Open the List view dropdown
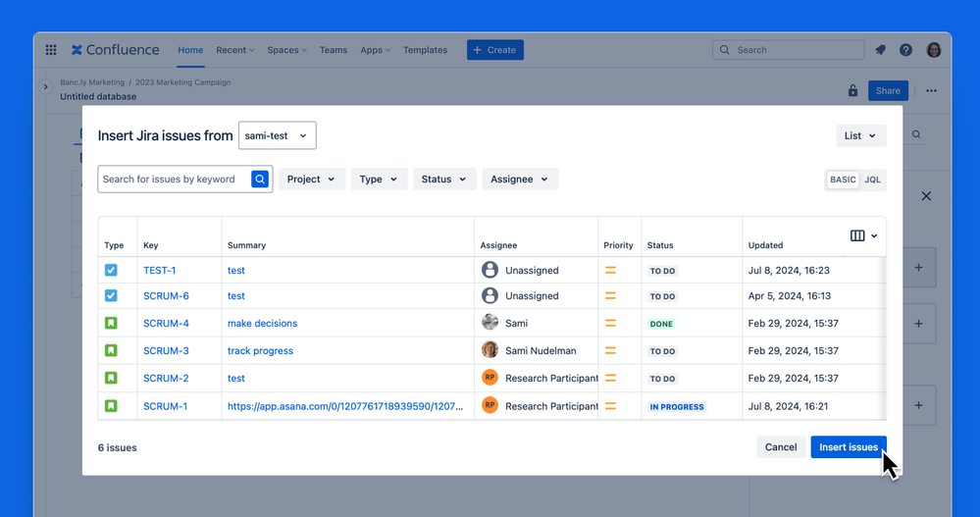The image size is (980, 517). click(861, 135)
